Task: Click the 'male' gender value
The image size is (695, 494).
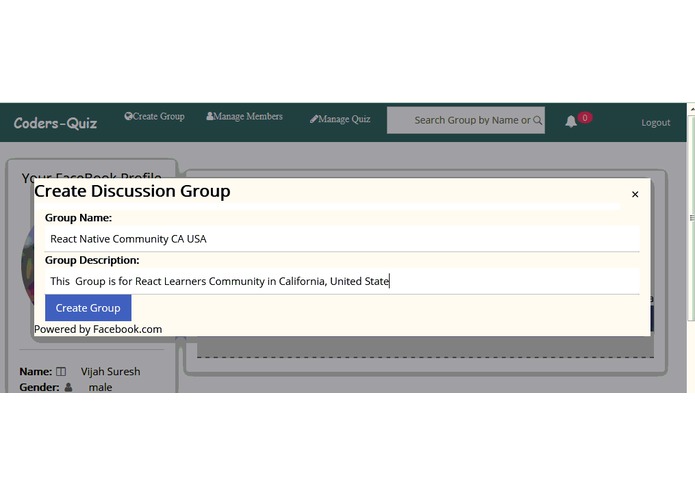Action: coord(100,387)
